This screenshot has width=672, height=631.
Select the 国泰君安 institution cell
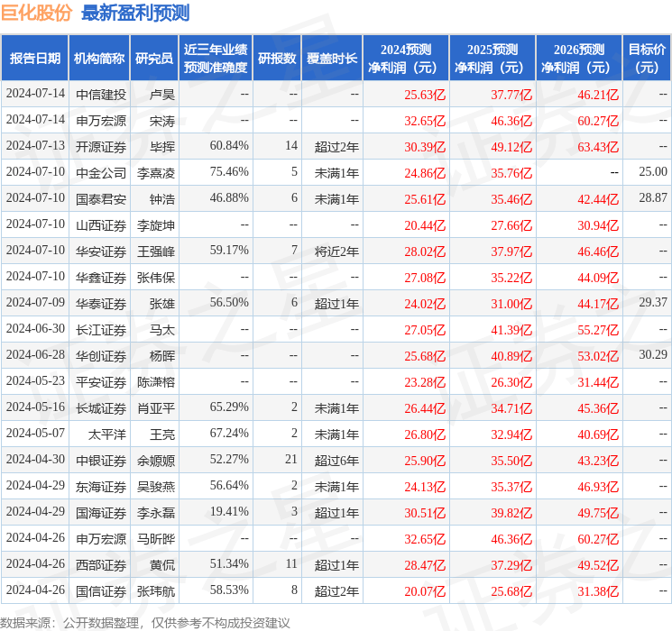coord(101,199)
